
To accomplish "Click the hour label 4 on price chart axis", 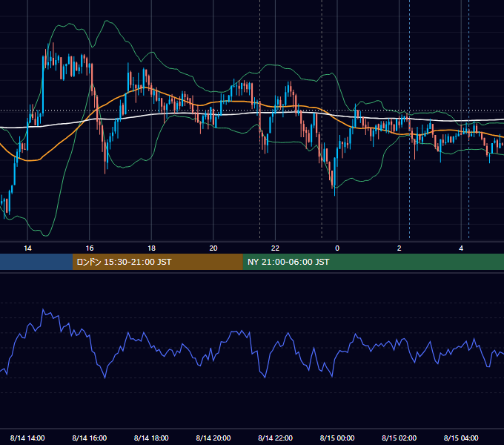I will pyautogui.click(x=461, y=248).
